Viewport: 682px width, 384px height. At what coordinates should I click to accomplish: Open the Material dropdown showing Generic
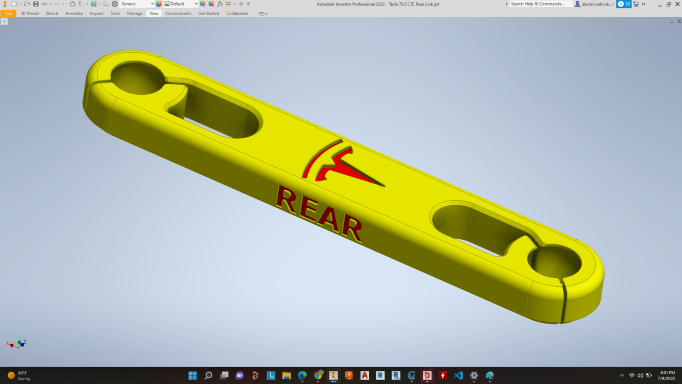pos(137,4)
